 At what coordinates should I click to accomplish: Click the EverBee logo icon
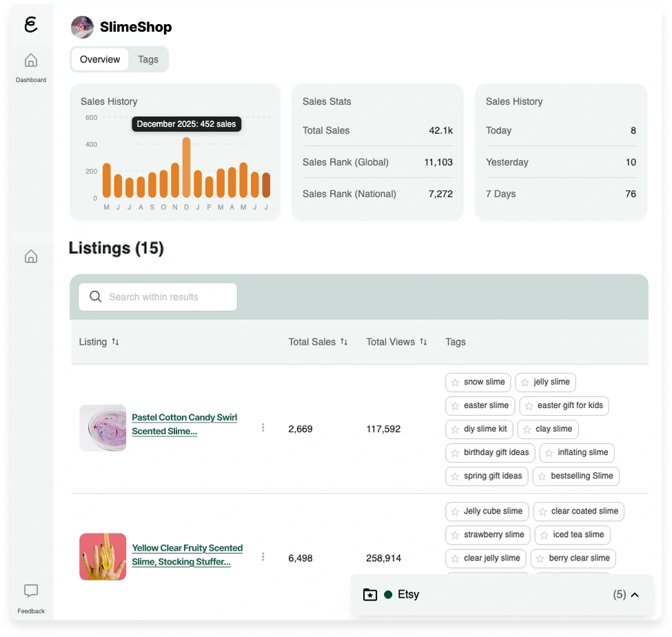tap(31, 24)
